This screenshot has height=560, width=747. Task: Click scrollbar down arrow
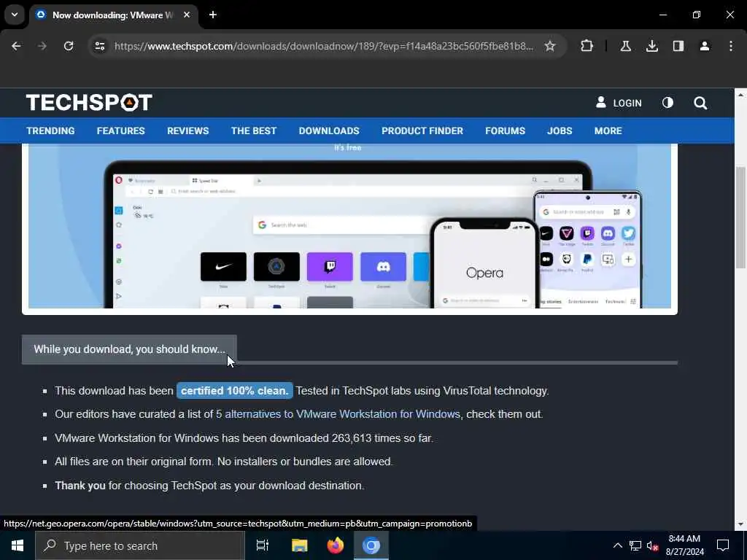coord(740,524)
